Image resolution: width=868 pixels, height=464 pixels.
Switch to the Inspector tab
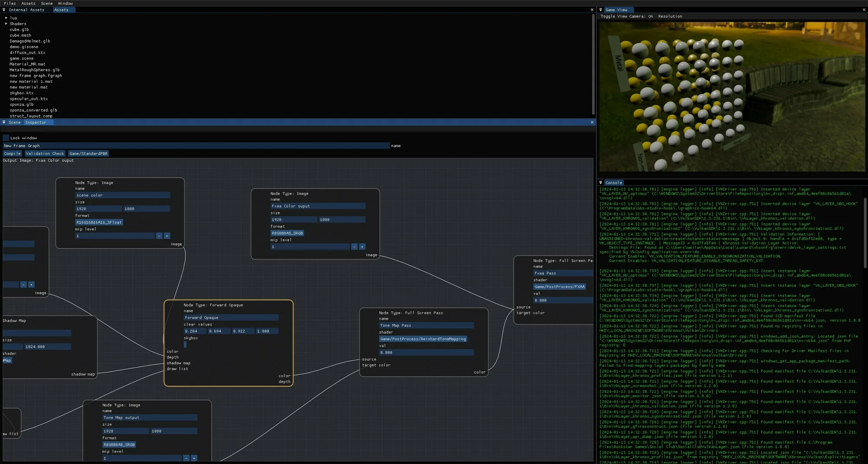click(36, 122)
